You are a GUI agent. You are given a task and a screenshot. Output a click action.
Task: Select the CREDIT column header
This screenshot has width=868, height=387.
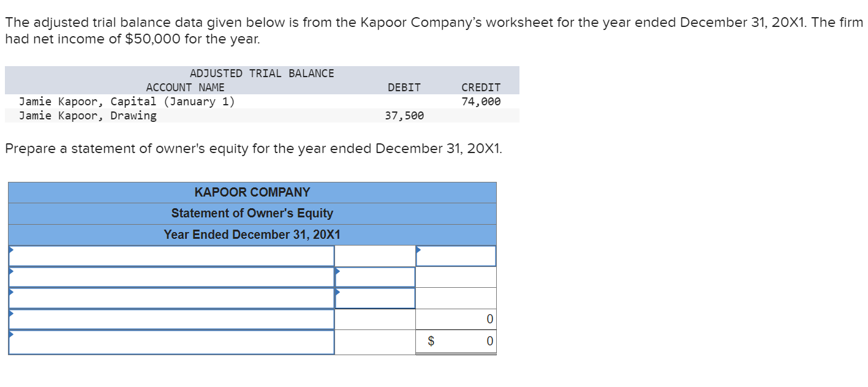480,87
